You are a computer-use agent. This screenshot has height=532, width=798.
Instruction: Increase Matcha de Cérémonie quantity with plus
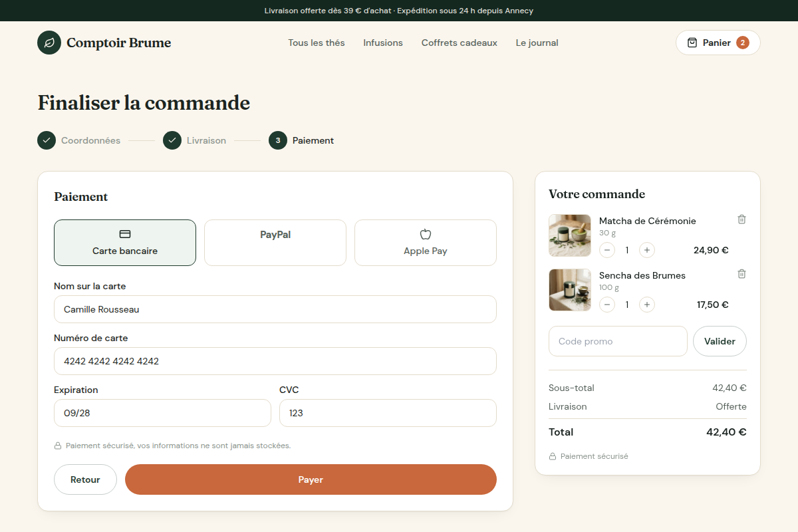click(x=647, y=250)
